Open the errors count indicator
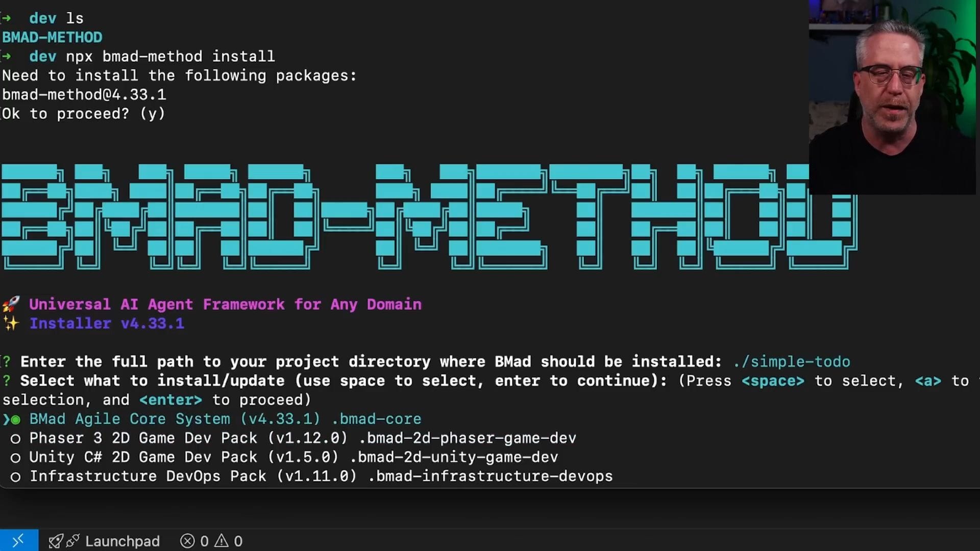The width and height of the screenshot is (980, 551). [x=194, y=541]
